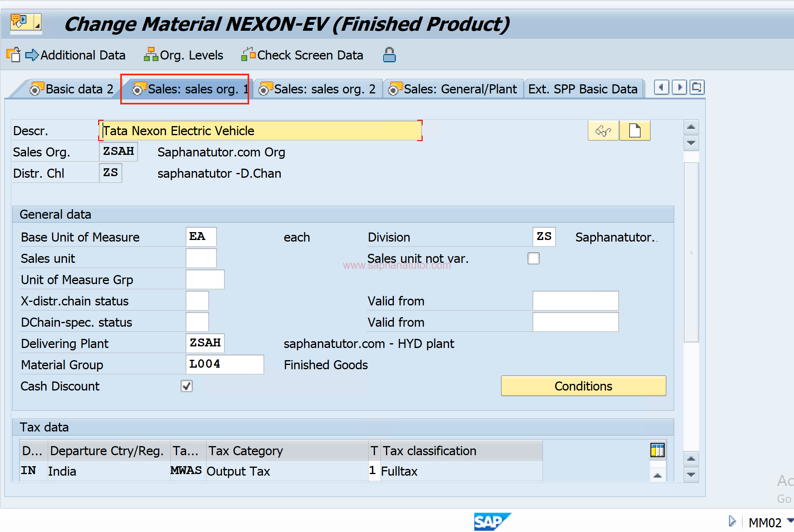The width and height of the screenshot is (794, 532).
Task: Toggle the Cash Discount checkbox
Action: pos(186,386)
